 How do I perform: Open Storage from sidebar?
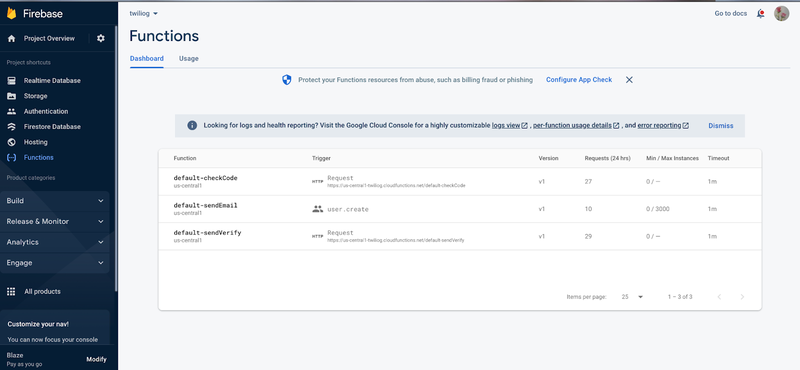click(35, 96)
